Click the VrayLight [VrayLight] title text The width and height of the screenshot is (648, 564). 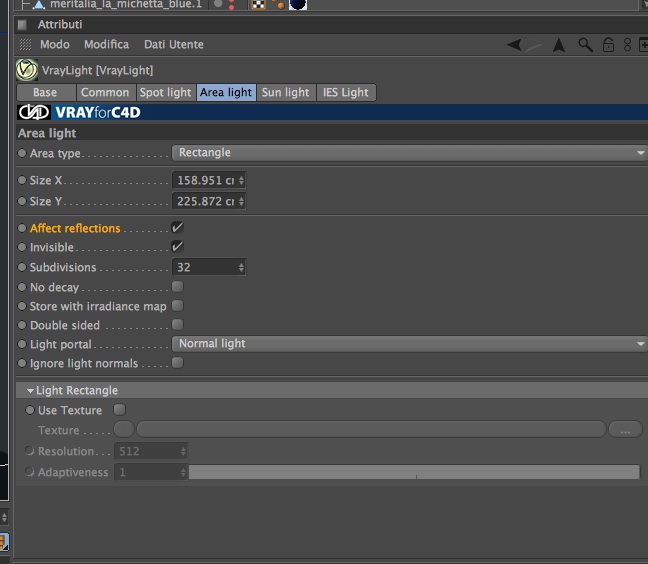pyautogui.click(x=98, y=70)
